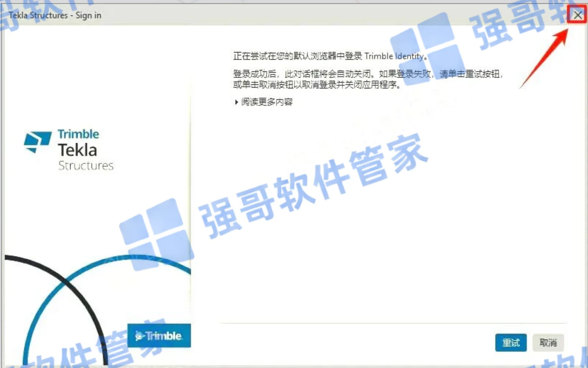Click the Tekla Structures - Sign in title
Viewport: 588px width, 368px height.
55,15
